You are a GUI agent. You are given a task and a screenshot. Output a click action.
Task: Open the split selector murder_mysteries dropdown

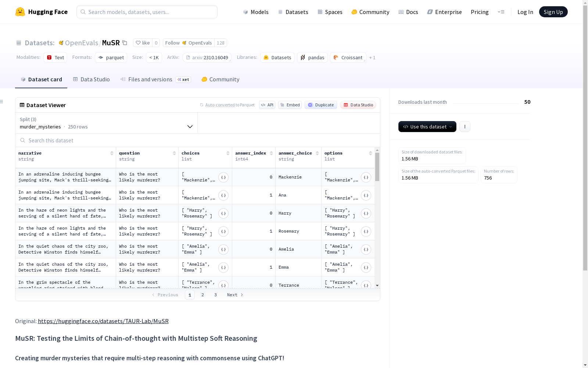[x=107, y=123]
